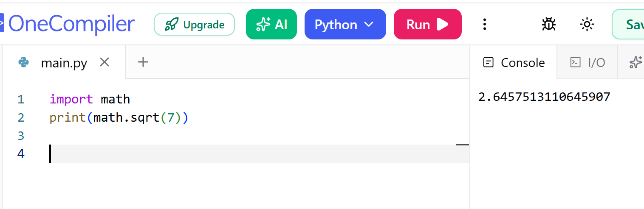The height and width of the screenshot is (209, 644).
Task: Click on line number 2 in the gutter
Action: [21, 118]
